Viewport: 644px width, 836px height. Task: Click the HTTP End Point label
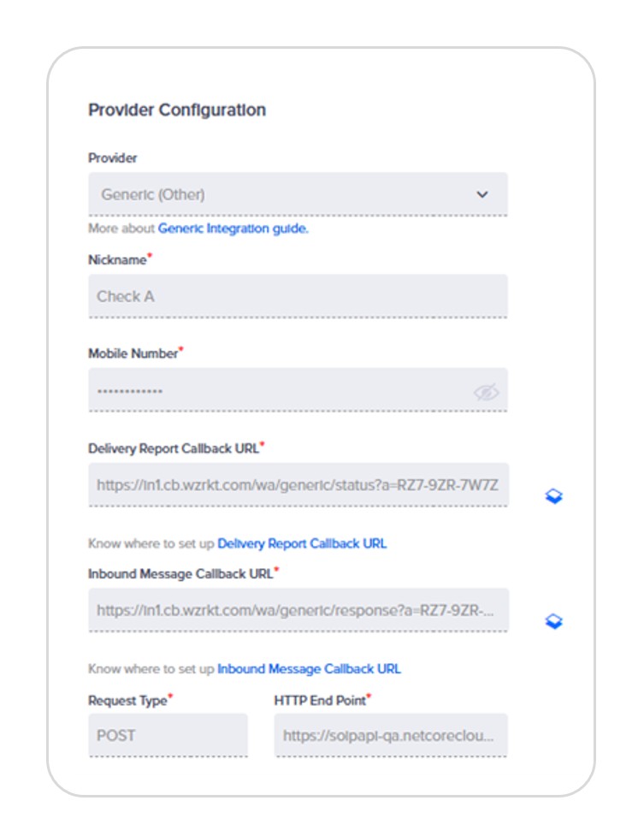(320, 700)
